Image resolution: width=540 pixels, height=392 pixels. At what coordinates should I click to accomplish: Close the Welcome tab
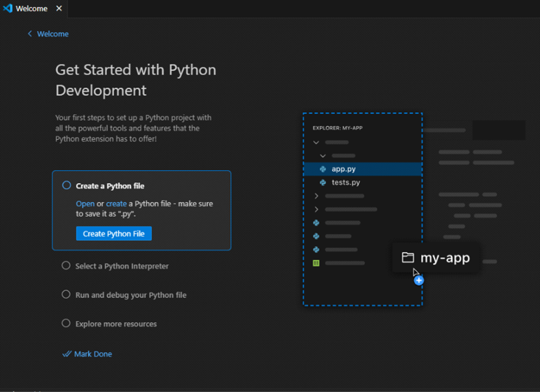(x=58, y=9)
